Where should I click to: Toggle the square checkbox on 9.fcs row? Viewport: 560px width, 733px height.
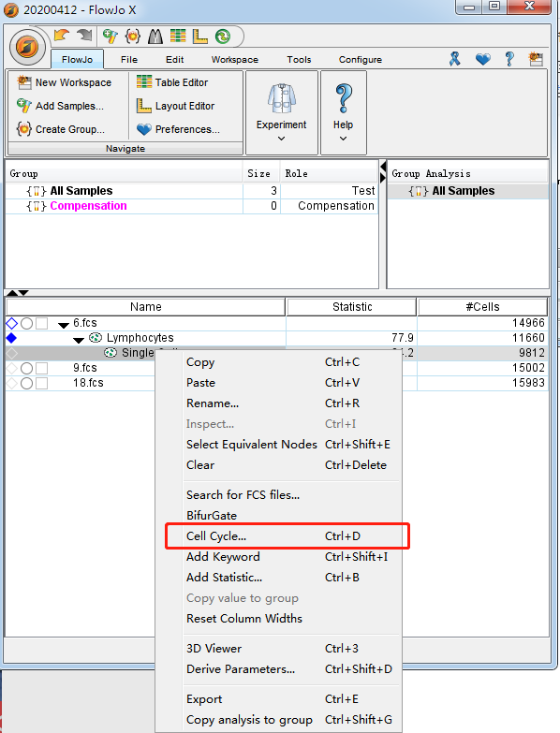(x=42, y=368)
